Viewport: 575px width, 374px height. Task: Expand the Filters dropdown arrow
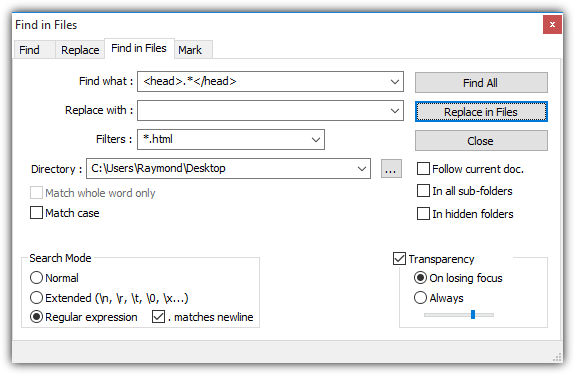click(x=316, y=140)
